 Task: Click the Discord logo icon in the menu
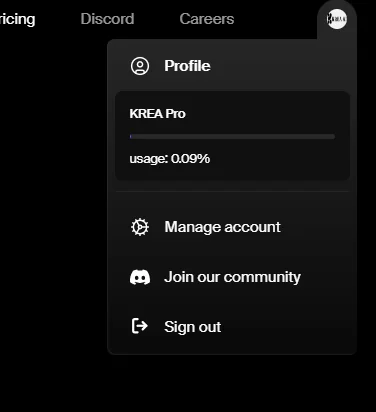pyautogui.click(x=140, y=277)
